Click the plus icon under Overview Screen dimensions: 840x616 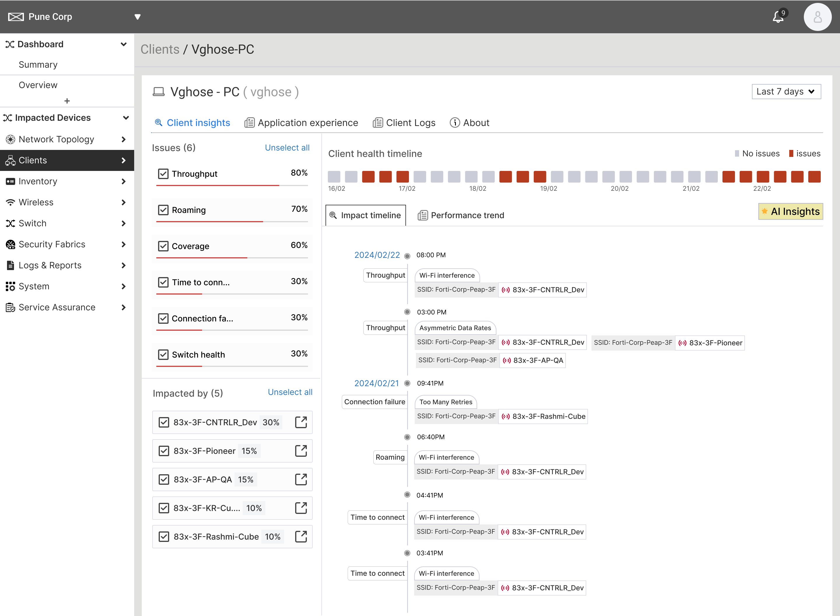67,101
